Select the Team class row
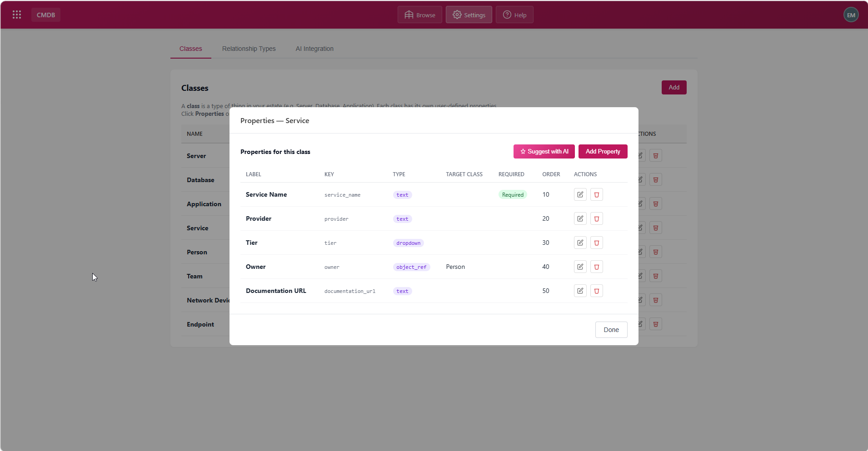Screen dimensions: 868x451 pyautogui.click(x=205, y=276)
